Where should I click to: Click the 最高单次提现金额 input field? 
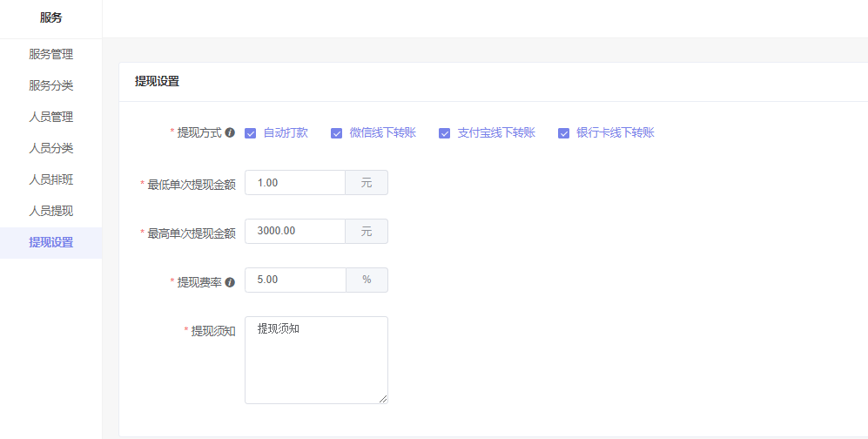click(x=295, y=231)
